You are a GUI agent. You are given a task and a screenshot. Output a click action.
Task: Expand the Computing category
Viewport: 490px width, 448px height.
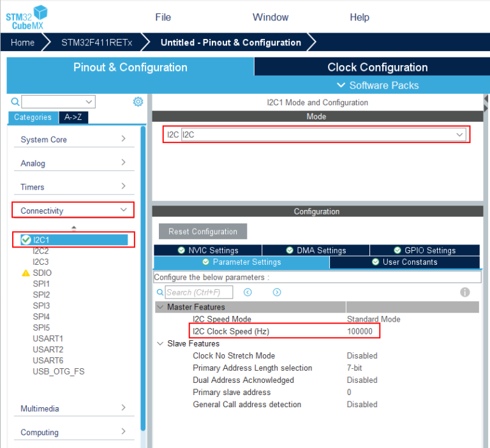pyautogui.click(x=74, y=432)
